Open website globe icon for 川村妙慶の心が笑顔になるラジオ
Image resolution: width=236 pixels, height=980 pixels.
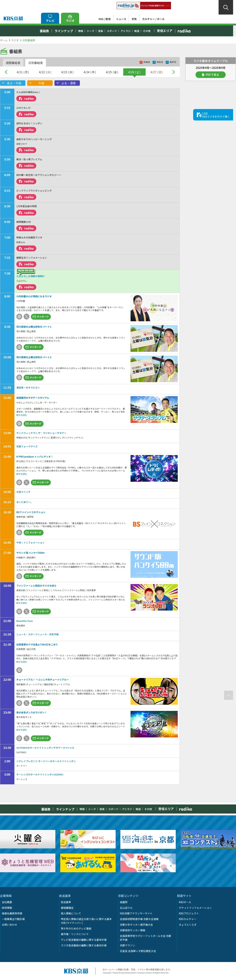(x=19, y=317)
